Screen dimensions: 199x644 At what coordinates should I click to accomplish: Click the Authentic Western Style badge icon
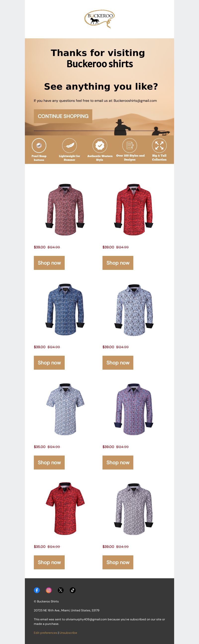[x=100, y=145]
